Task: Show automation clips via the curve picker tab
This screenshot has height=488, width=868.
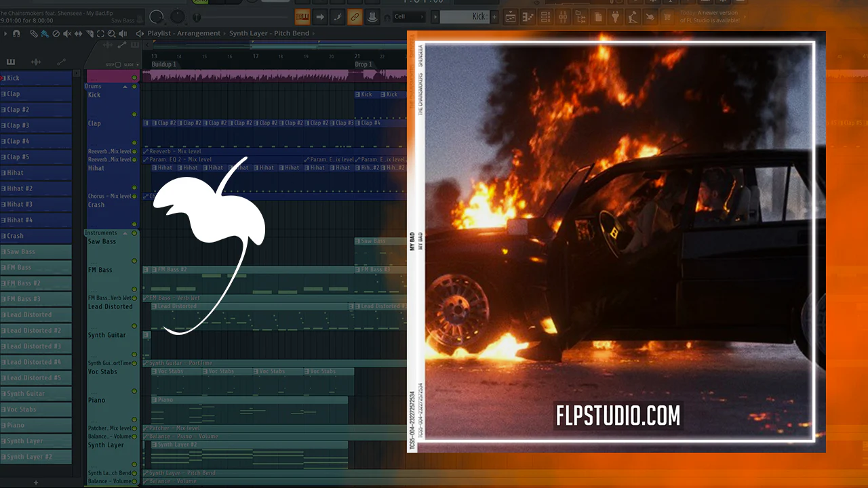Action: tap(61, 62)
